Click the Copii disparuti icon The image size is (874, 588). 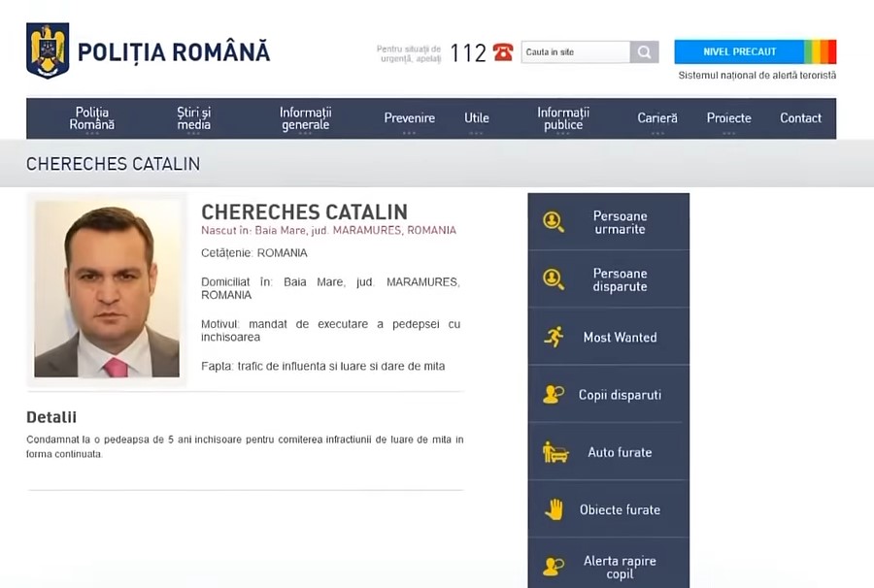tap(554, 394)
